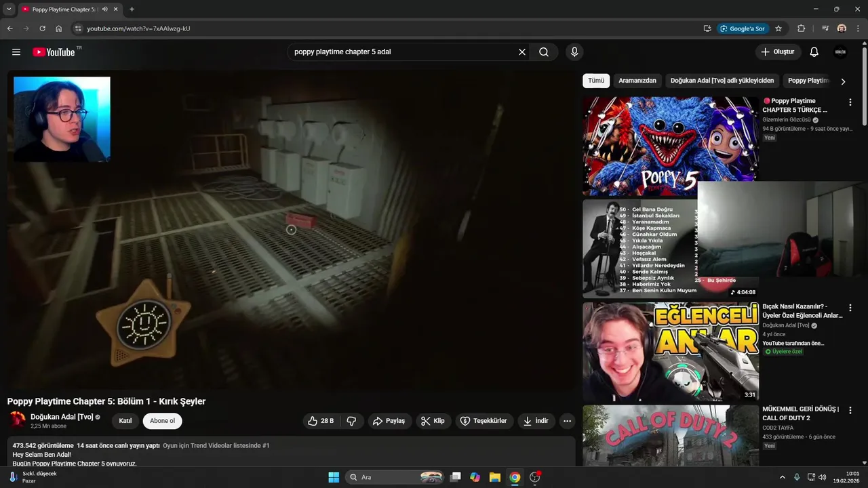Click the COD2 TAYFA channel name
Image resolution: width=868 pixels, height=488 pixels.
click(x=776, y=428)
